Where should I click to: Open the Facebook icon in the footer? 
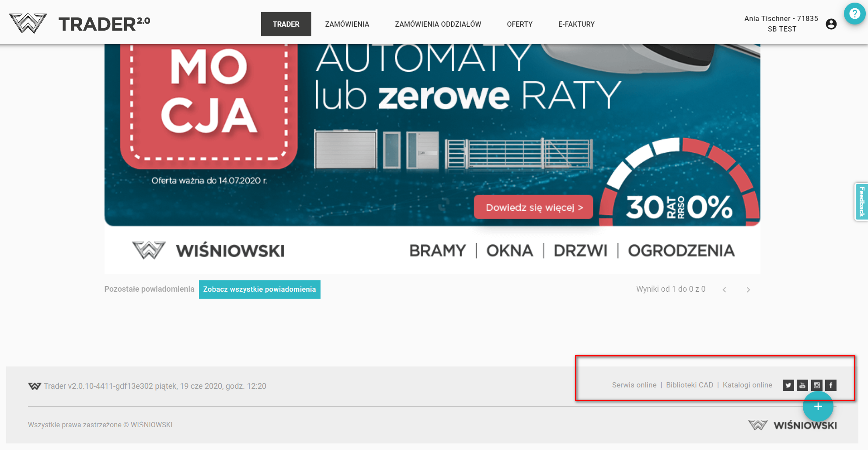830,385
